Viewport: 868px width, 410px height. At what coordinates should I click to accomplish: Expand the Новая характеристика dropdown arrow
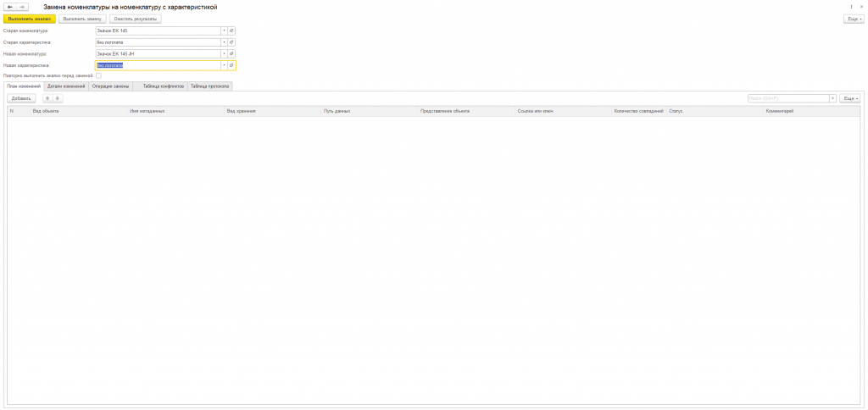[x=224, y=65]
